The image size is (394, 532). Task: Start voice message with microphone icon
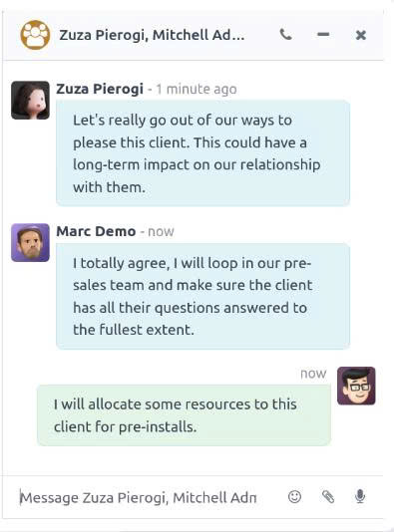360,497
